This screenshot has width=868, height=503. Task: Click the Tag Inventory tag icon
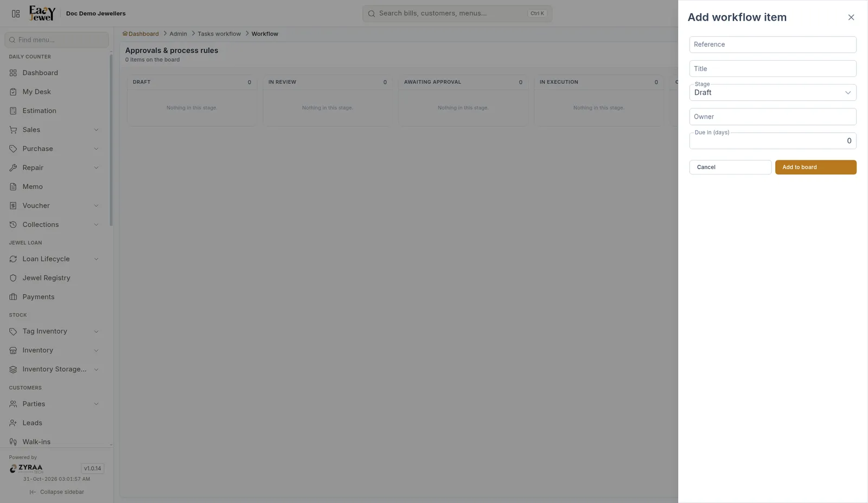pyautogui.click(x=13, y=331)
